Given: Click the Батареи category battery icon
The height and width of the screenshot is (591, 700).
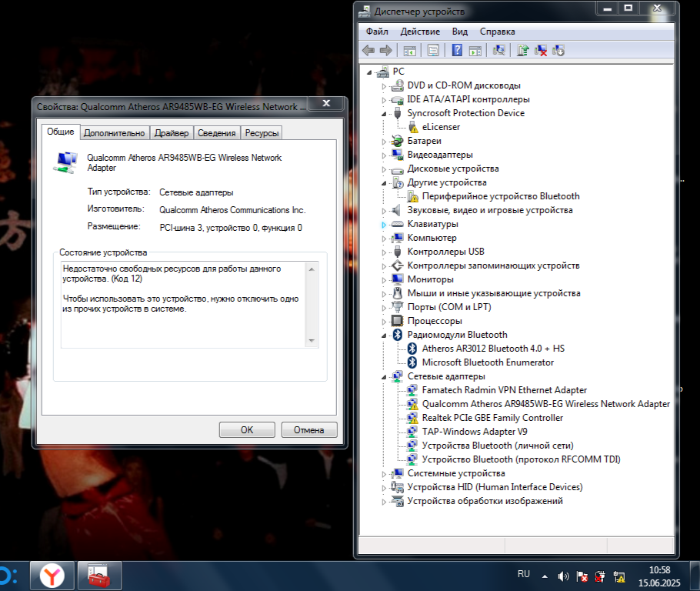Looking at the screenshot, I should [397, 141].
